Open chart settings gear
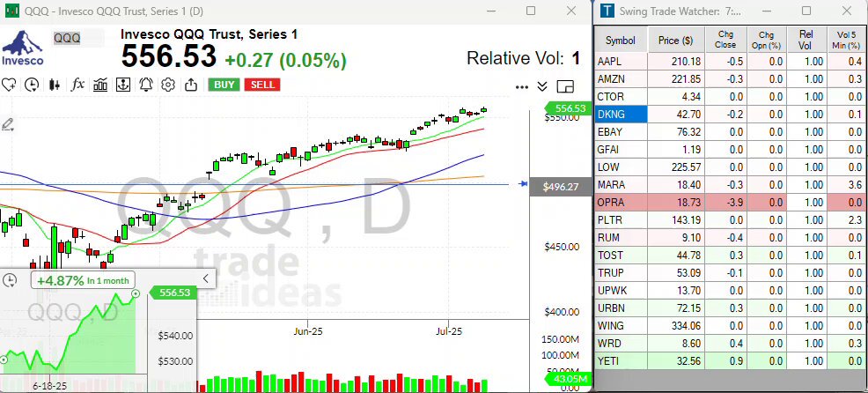 168,85
